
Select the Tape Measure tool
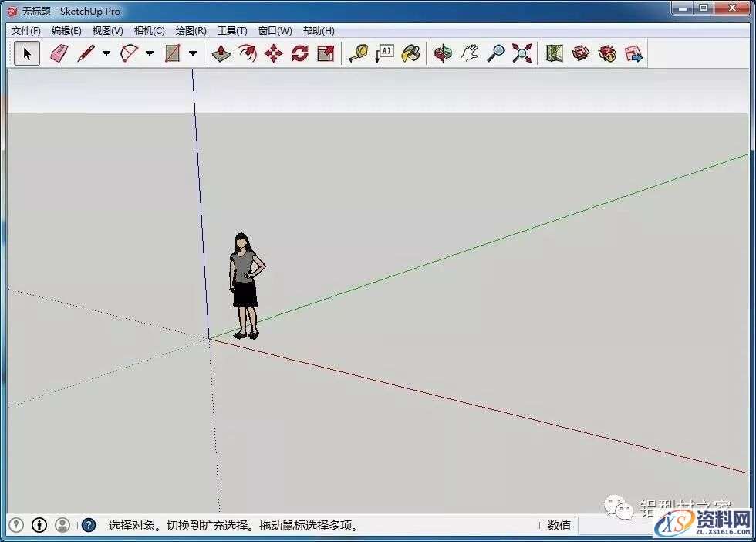click(358, 53)
